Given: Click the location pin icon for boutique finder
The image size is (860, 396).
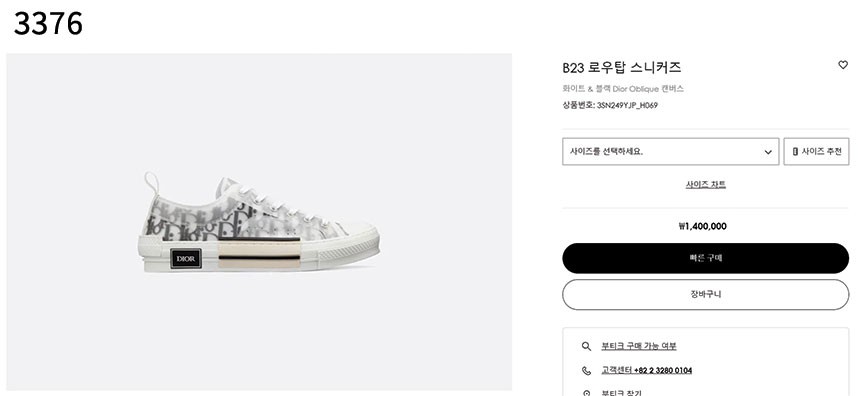Looking at the screenshot, I should (586, 393).
